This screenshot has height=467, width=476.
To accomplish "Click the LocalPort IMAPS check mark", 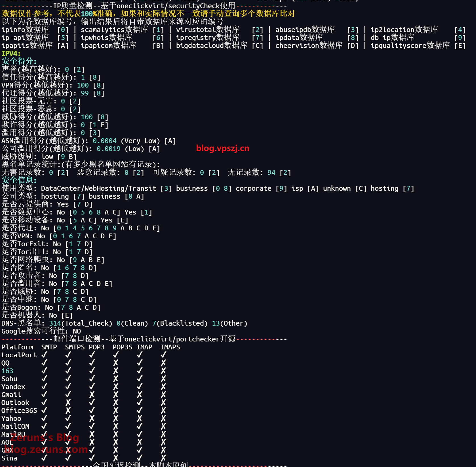I will tap(163, 355).
